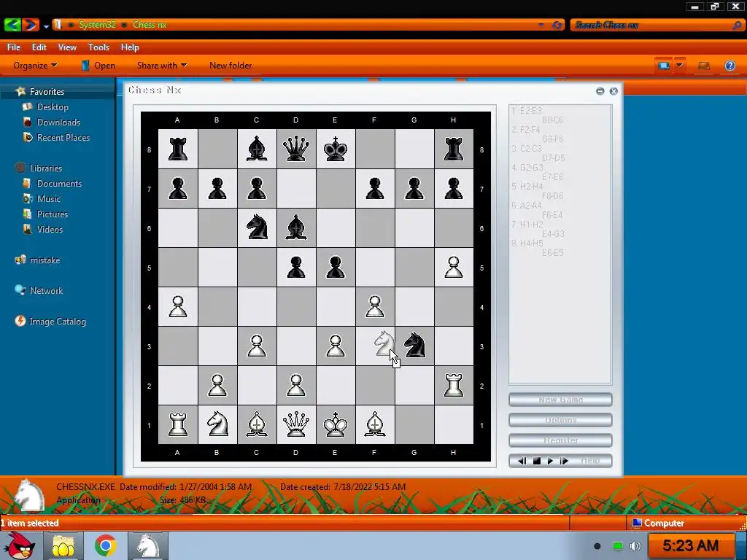747x560 pixels.
Task: Select the black knight on G3
Action: (x=414, y=345)
